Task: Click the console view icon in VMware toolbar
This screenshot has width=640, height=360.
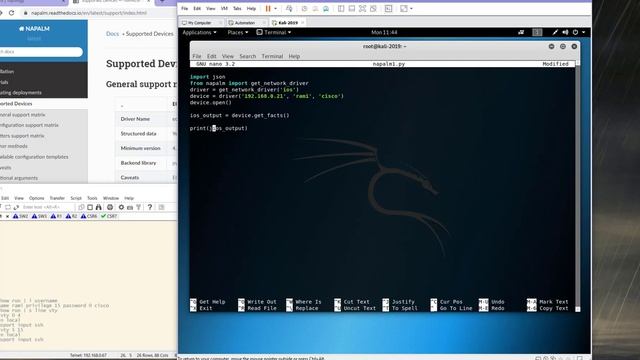Action: (388, 9)
